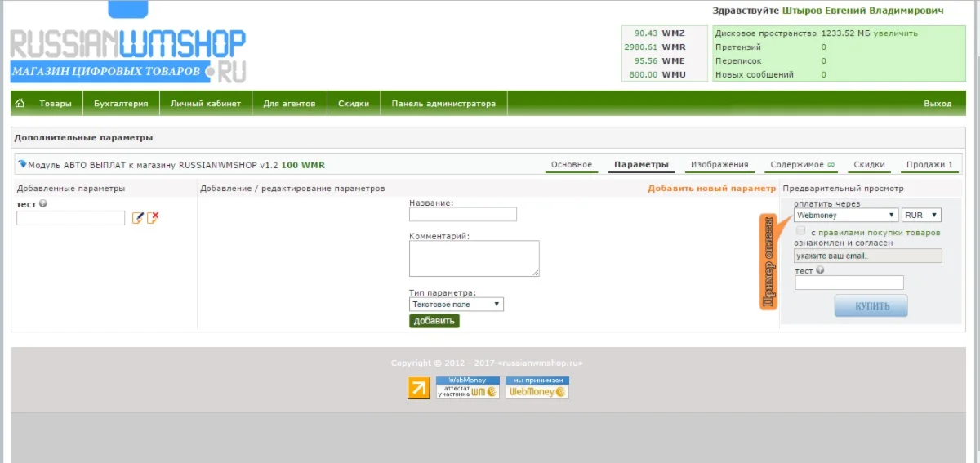Open the Webmoney payment method dropdown
The height and width of the screenshot is (463, 980).
coord(846,216)
